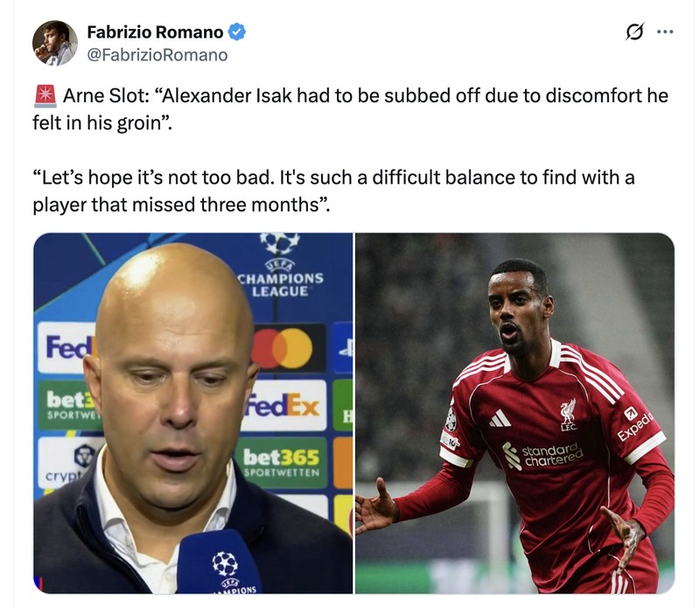Open the Alexander Isak match photo

coord(514,414)
